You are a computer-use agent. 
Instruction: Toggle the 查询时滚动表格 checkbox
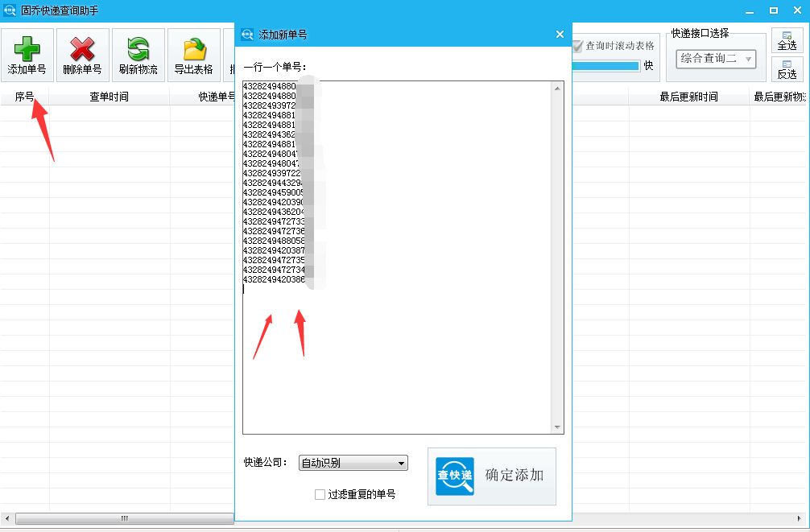(577, 47)
